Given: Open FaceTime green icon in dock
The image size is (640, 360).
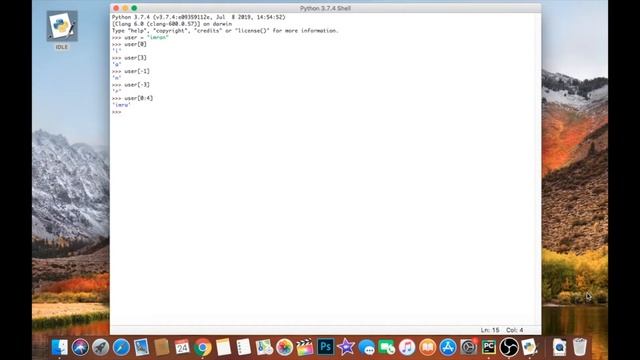Looking at the screenshot, I should pos(387,347).
